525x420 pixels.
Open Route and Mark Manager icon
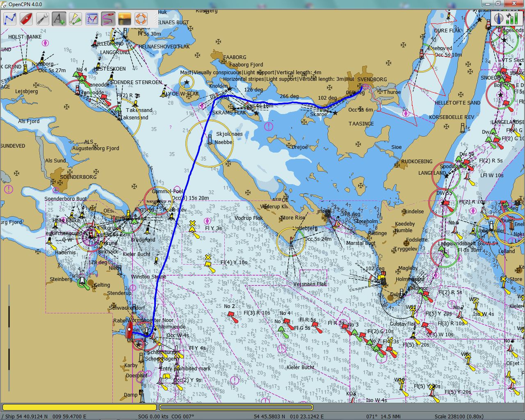coord(92,19)
